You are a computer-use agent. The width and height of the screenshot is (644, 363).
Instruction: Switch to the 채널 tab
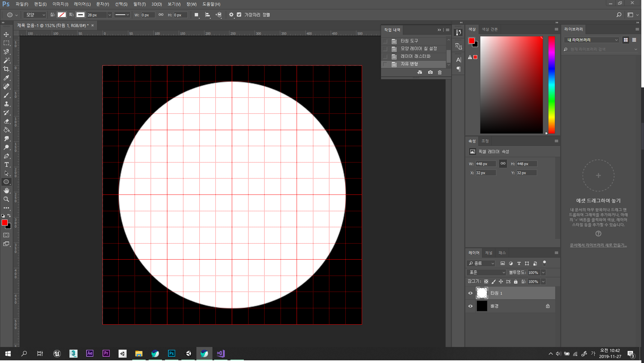489,253
